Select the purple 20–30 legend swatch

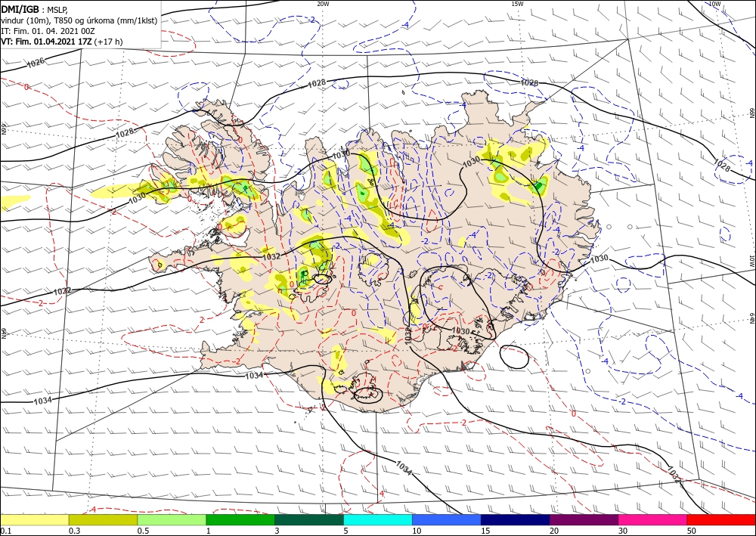(x=584, y=519)
